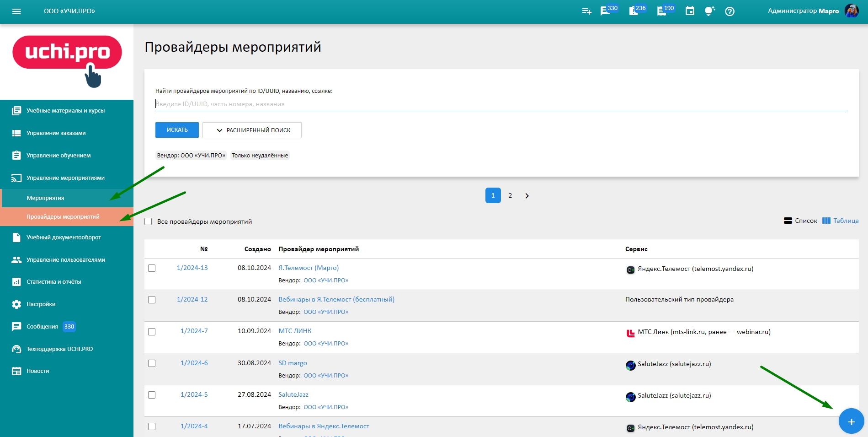
Task: Click the Учебный документооборот file icon
Action: [16, 237]
